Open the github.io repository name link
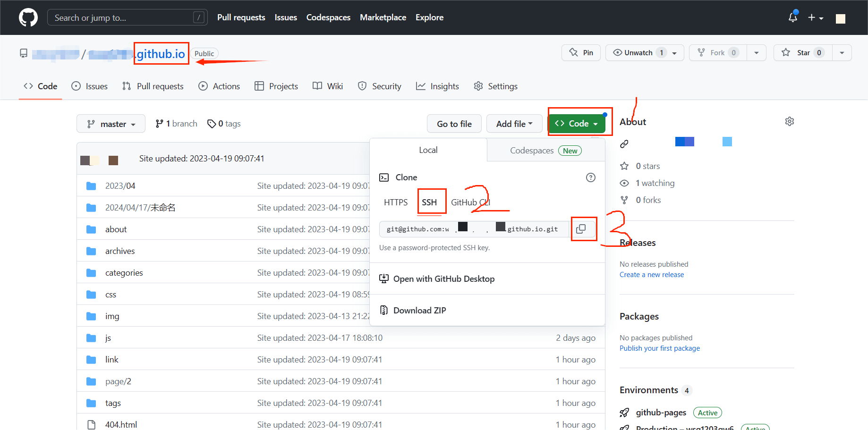Viewport: 868px width, 430px height. tap(161, 54)
